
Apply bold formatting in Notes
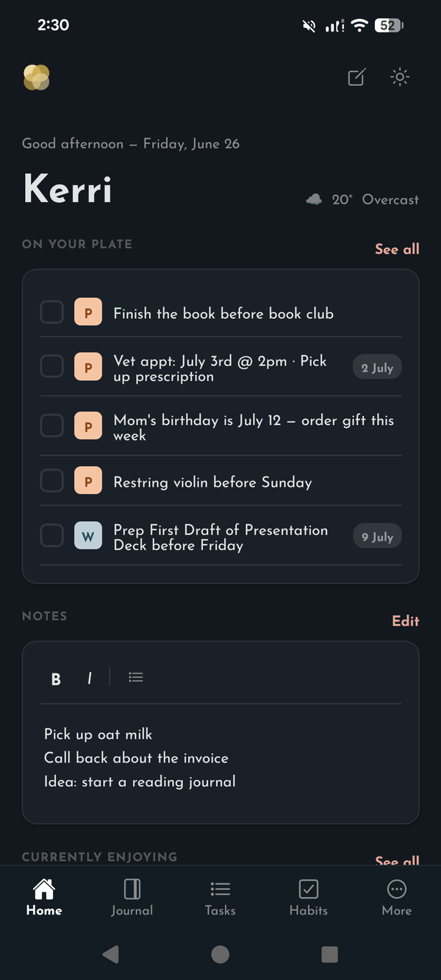[x=56, y=679]
